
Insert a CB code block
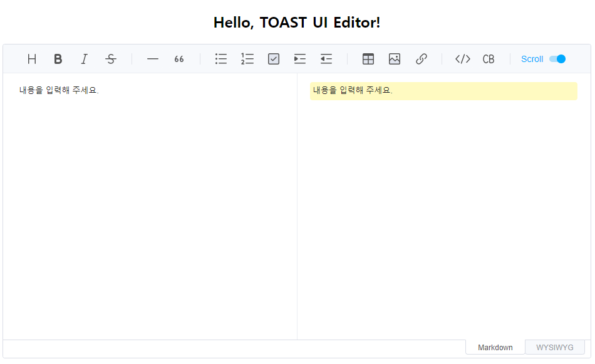pyautogui.click(x=489, y=59)
